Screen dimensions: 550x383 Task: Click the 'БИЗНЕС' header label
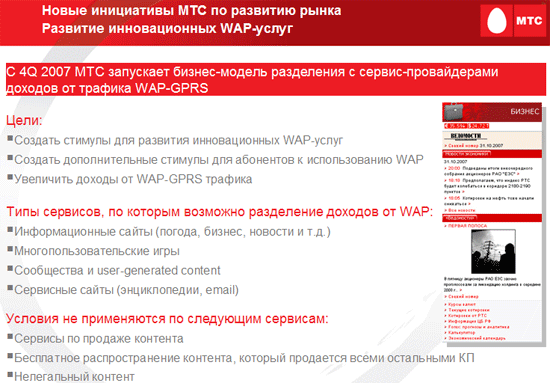pyautogui.click(x=524, y=112)
